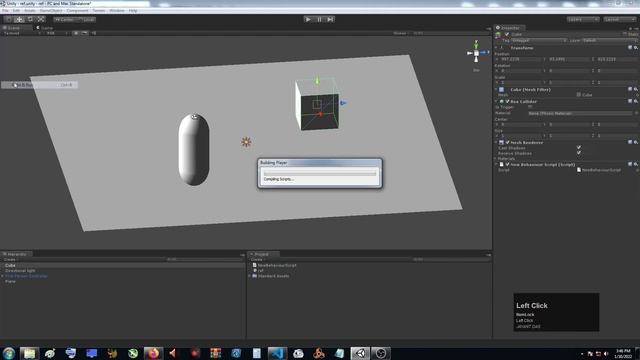
Task: Click the Play button
Action: (308, 19)
